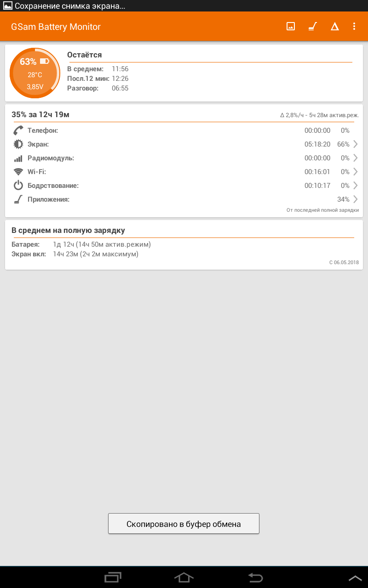Open app usage icon in the toolbar
Viewport: 368px width, 588px height.
[313, 26]
